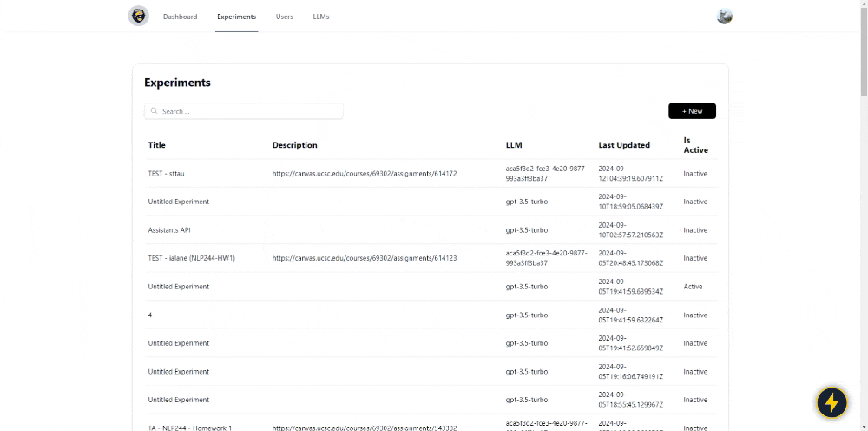The image size is (868, 431).
Task: Open the experiment titled 4
Action: (x=150, y=315)
